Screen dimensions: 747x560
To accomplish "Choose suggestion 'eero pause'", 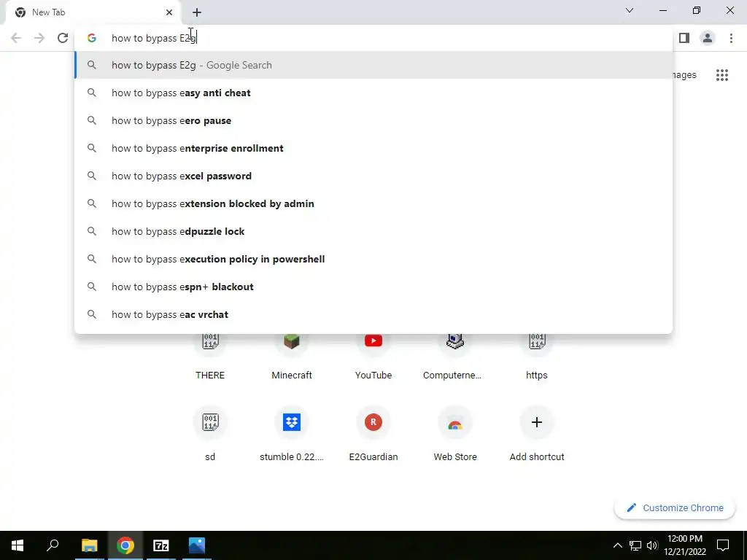I will pyautogui.click(x=373, y=120).
